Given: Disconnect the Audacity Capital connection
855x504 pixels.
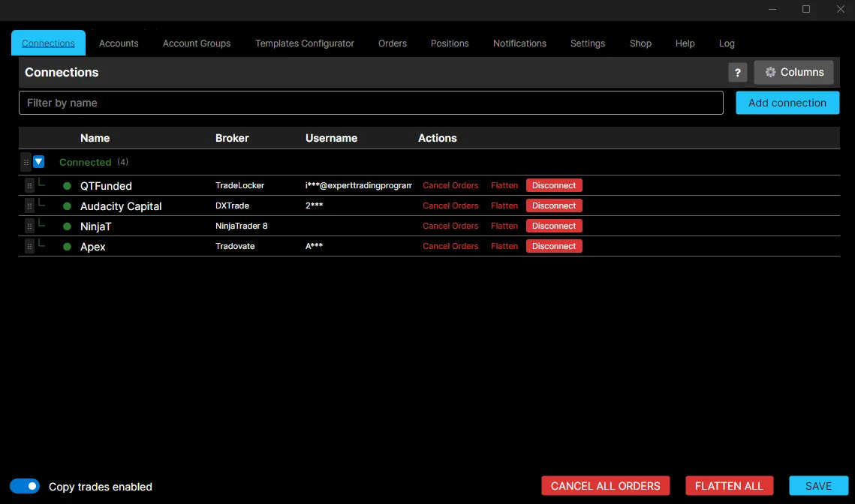Looking at the screenshot, I should click(553, 205).
